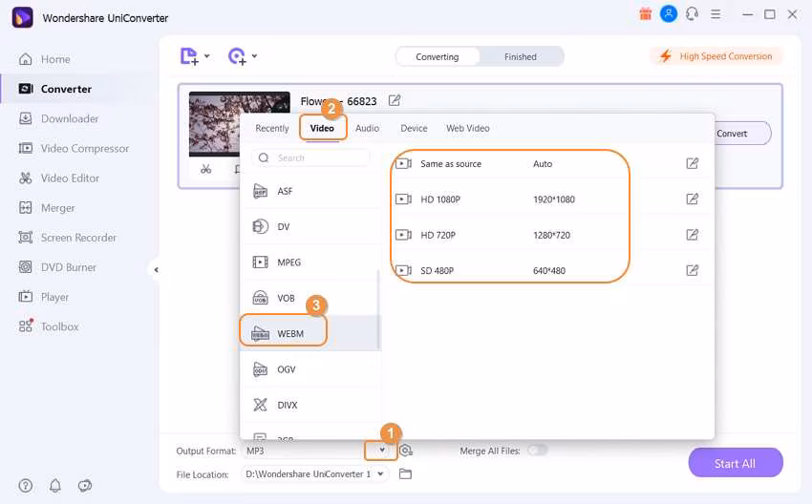Collapse the sidebar with arrow handle
Screen dimensions: 812x504
tap(156, 269)
